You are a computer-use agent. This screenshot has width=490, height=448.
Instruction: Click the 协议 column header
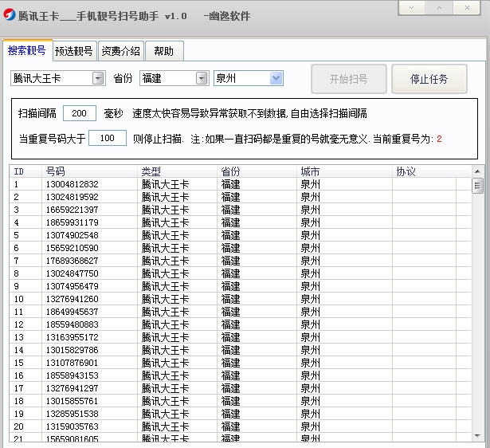coord(430,171)
